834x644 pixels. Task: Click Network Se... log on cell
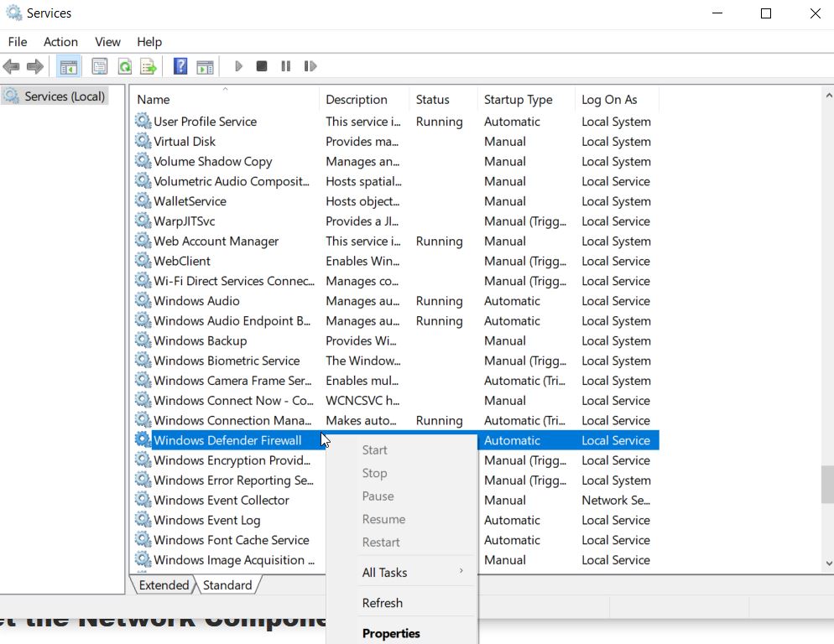point(615,500)
